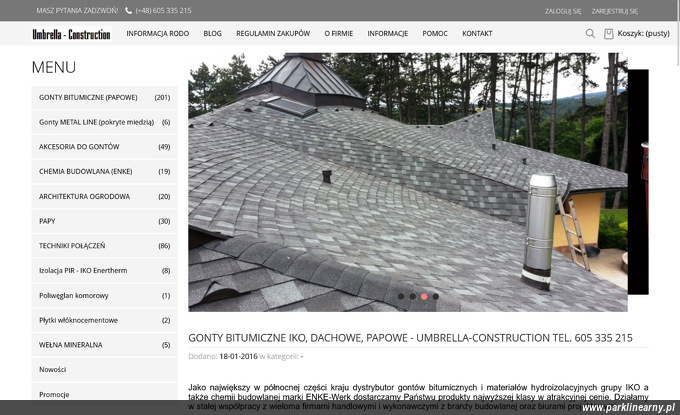Screen dimensions: 680x415
Task: Click the article title Gonty bitumiczne IKO
Action: point(410,338)
